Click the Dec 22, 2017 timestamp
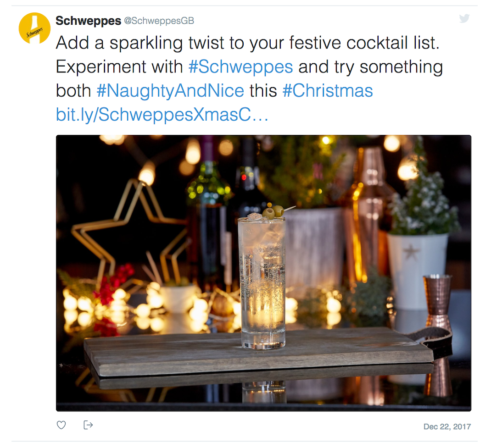 click(447, 426)
